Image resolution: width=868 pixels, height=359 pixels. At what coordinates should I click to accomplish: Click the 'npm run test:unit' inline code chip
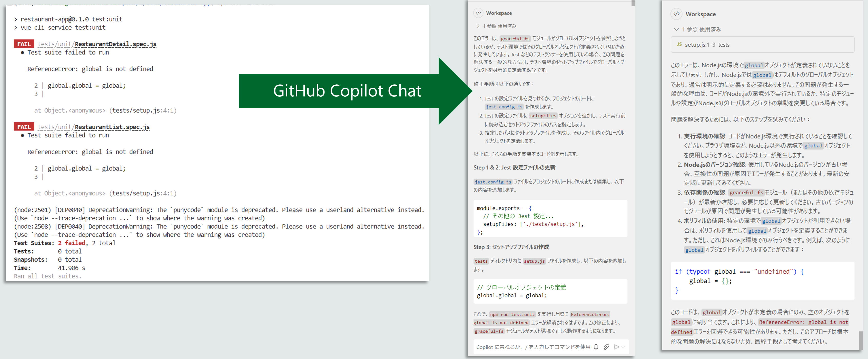tap(512, 314)
